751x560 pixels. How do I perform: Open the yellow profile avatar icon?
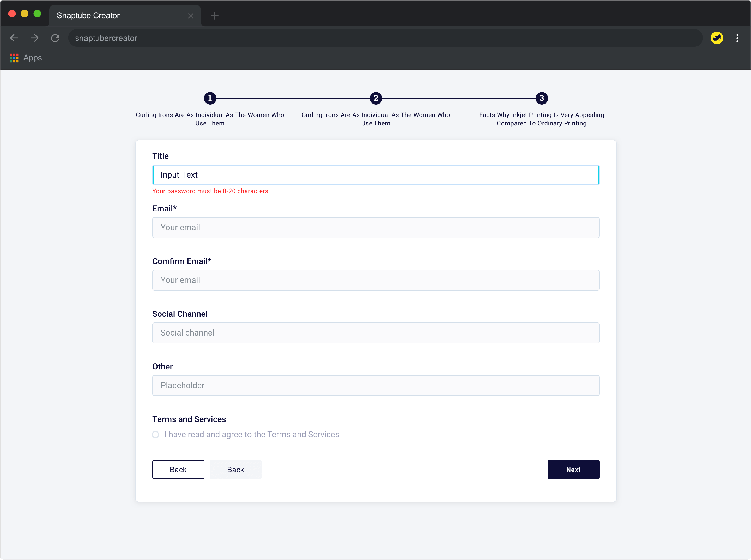[x=717, y=38]
